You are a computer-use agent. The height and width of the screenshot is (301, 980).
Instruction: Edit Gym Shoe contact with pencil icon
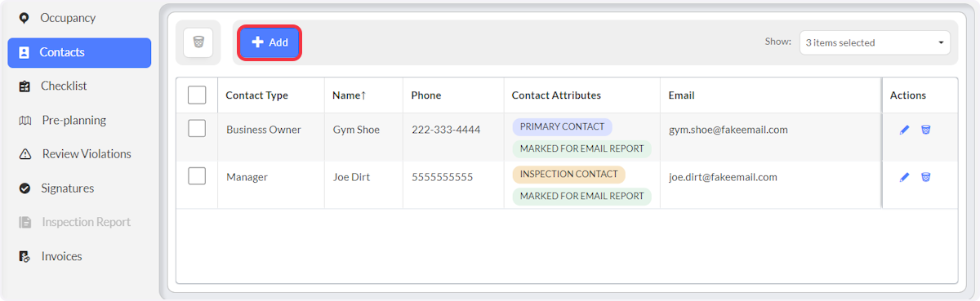tap(904, 130)
